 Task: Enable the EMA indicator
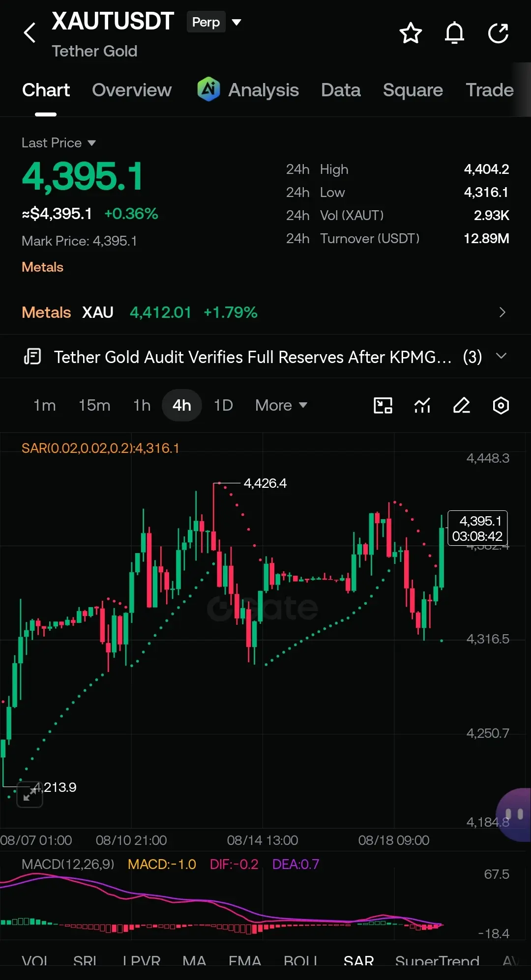click(x=245, y=960)
